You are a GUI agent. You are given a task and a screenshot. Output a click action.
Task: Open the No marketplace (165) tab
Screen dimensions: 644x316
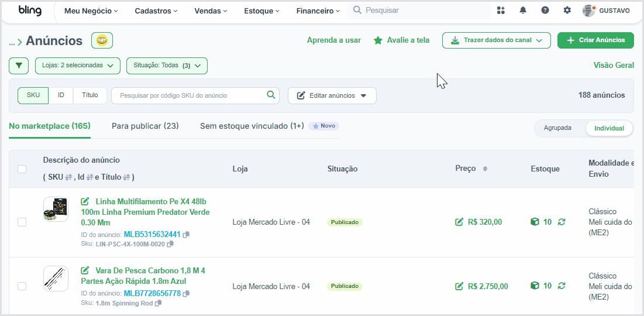click(x=50, y=126)
